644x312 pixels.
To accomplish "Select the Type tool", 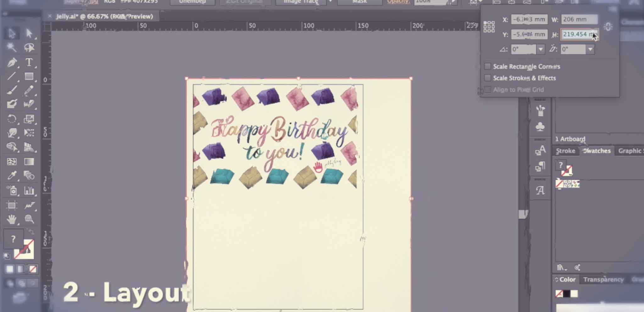I will point(29,62).
